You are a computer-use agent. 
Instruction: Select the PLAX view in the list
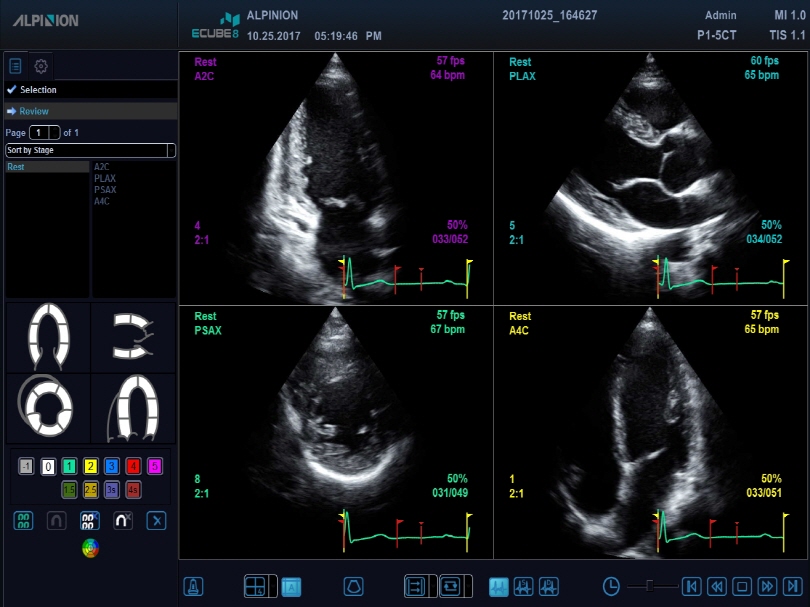coord(105,178)
